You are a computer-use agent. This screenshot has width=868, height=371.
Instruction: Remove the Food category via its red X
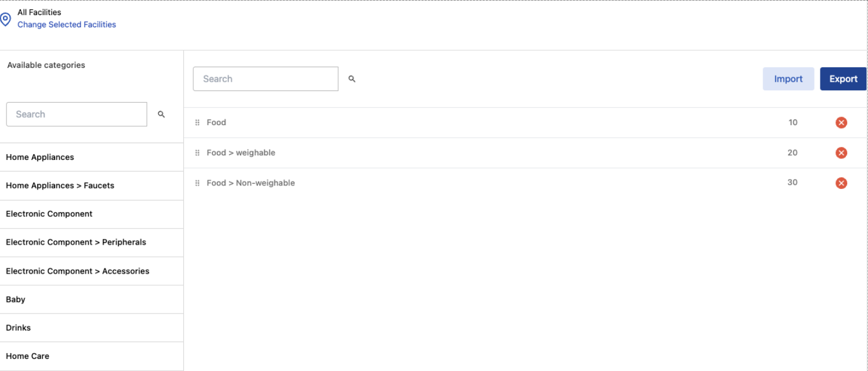841,122
